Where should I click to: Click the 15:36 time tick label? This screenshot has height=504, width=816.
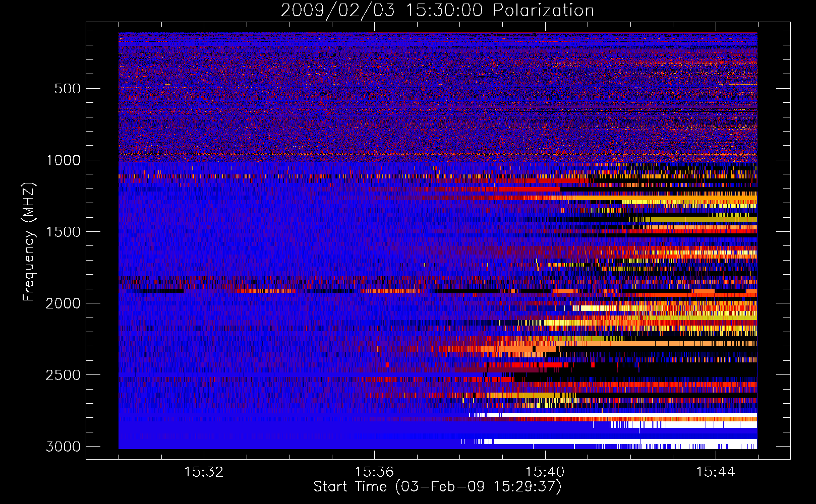(374, 472)
